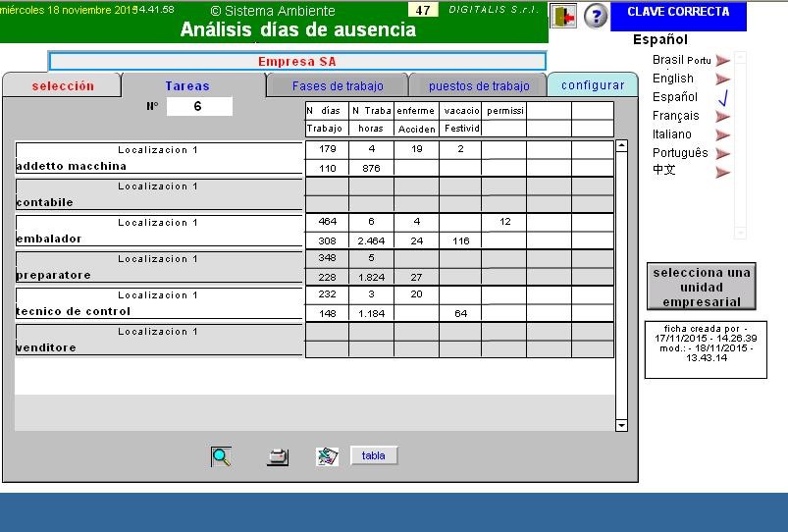Switch to the Tareas tab
Viewport: 788px width, 532px height.
(193, 86)
